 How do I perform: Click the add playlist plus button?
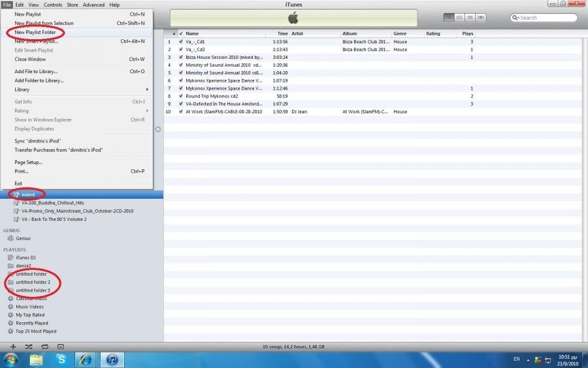(13, 347)
